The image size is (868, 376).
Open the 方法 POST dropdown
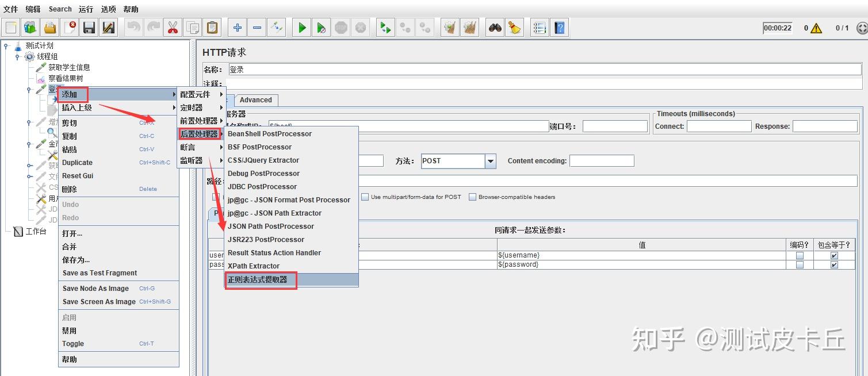point(490,161)
